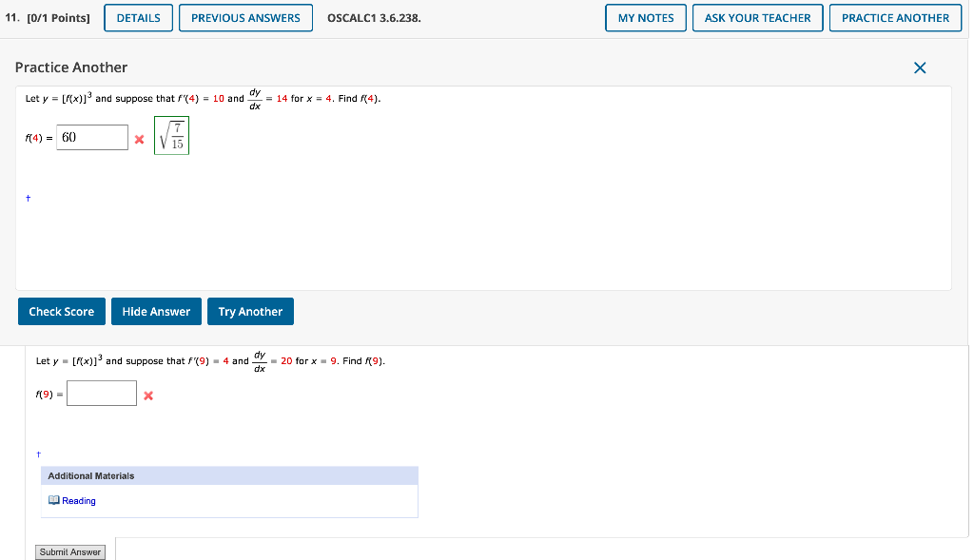Click the Check Score button
Viewport: 974px width, 560px height.
[61, 311]
